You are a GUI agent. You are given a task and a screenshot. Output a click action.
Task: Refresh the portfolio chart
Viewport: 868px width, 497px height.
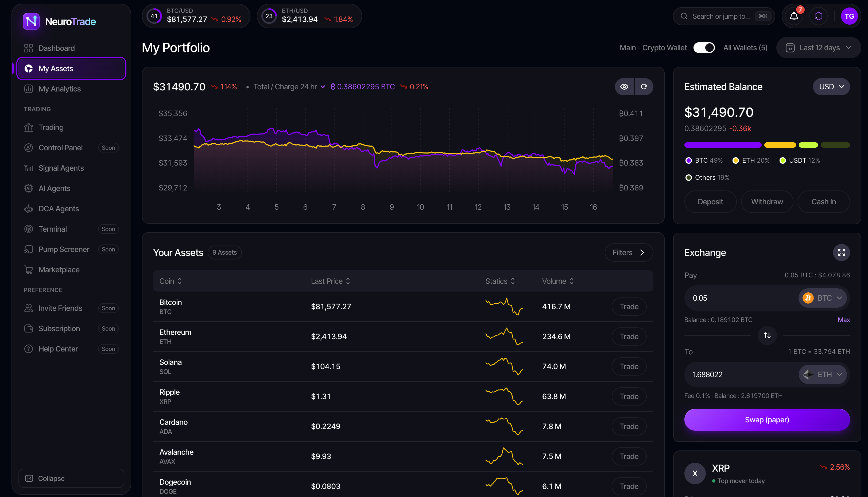coord(644,87)
